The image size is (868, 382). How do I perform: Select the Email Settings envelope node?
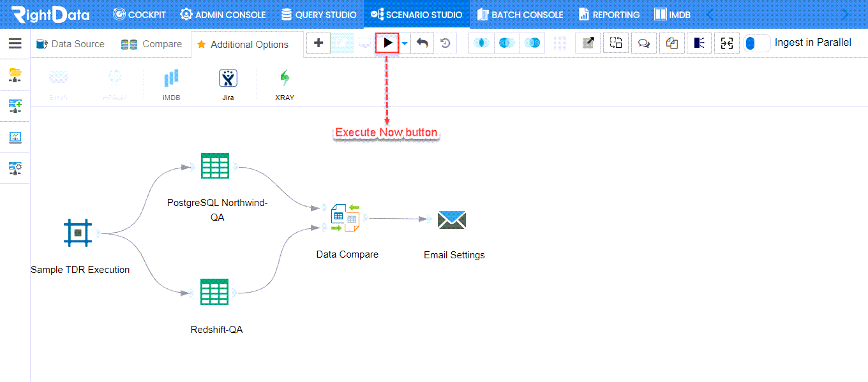pyautogui.click(x=452, y=220)
